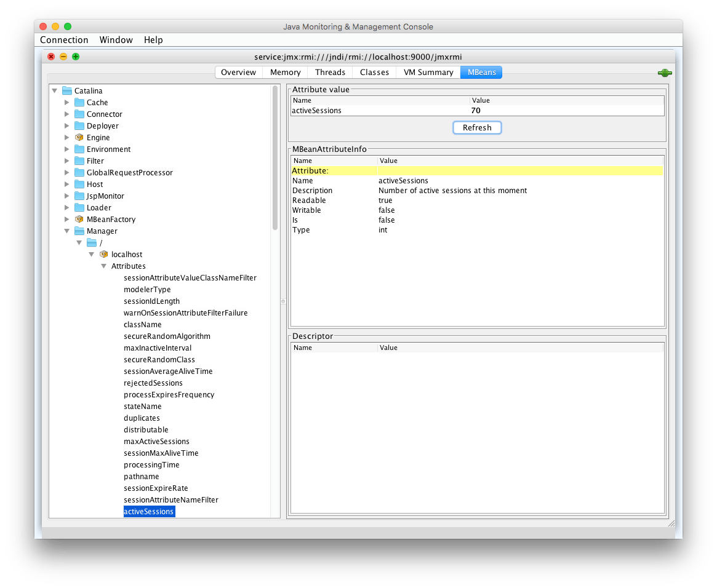
Task: Click the Catalina folder icon
Action: coord(67,90)
